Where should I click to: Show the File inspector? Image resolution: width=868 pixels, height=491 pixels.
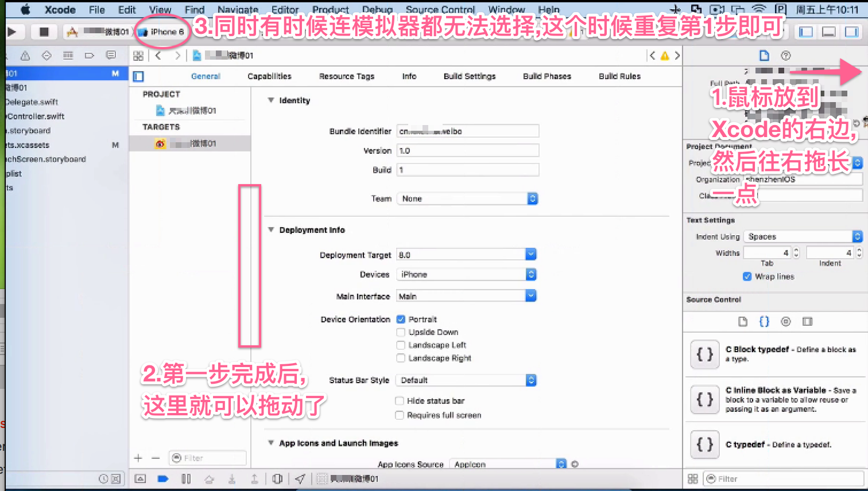click(x=764, y=56)
